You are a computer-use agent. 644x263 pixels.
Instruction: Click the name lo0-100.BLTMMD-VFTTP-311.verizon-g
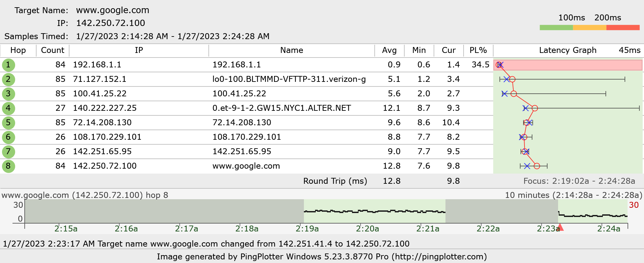point(289,79)
